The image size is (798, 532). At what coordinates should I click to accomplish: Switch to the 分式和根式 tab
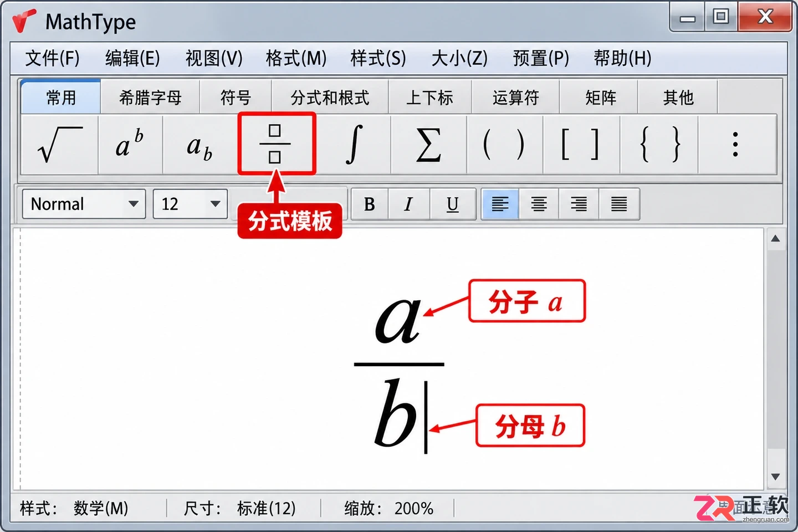click(330, 98)
